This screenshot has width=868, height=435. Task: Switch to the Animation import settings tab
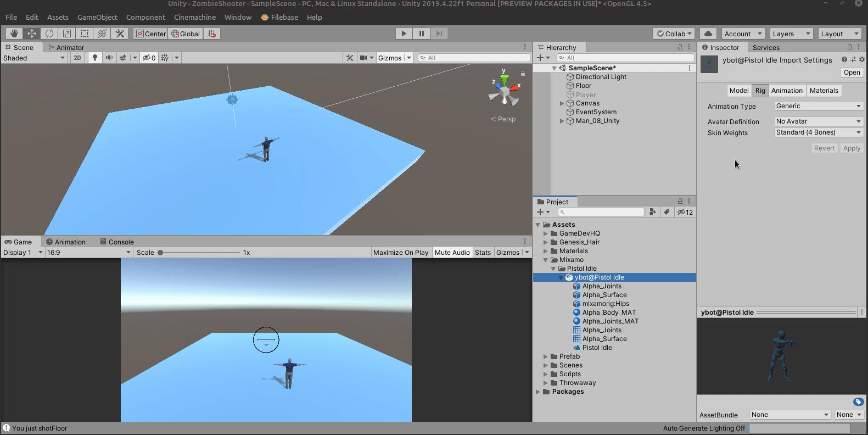point(787,91)
